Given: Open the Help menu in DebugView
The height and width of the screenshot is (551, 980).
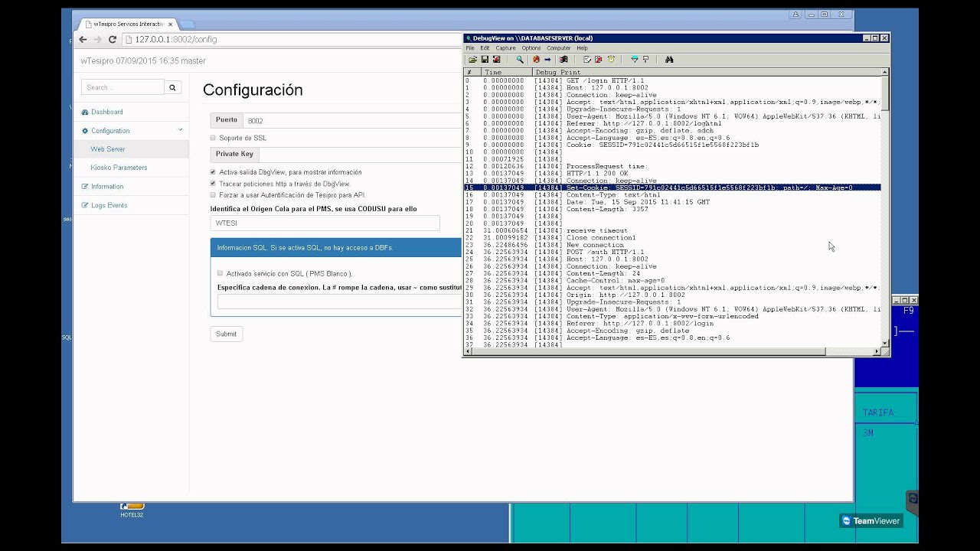Looking at the screenshot, I should click(x=582, y=48).
